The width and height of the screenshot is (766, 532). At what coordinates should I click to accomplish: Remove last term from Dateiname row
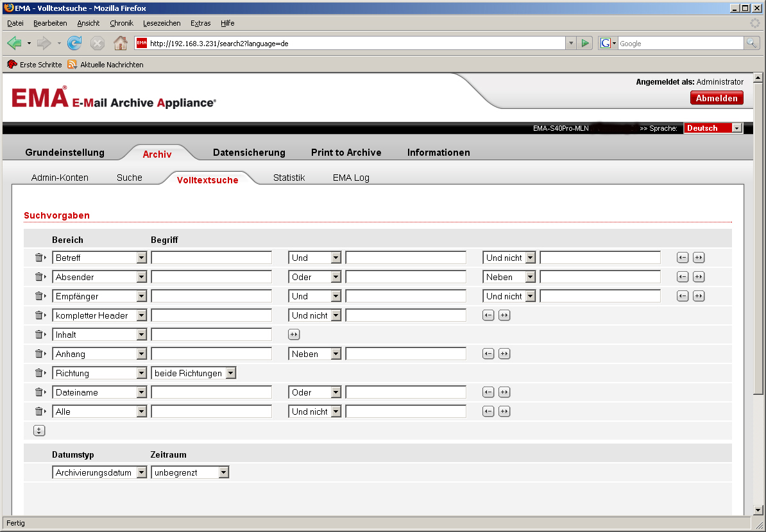point(488,392)
